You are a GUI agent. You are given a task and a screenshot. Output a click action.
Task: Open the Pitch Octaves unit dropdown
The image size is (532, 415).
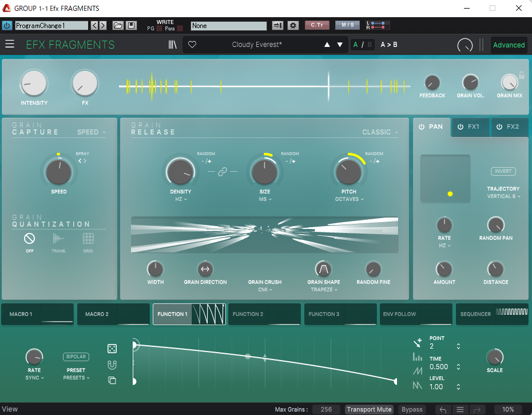pyautogui.click(x=349, y=199)
